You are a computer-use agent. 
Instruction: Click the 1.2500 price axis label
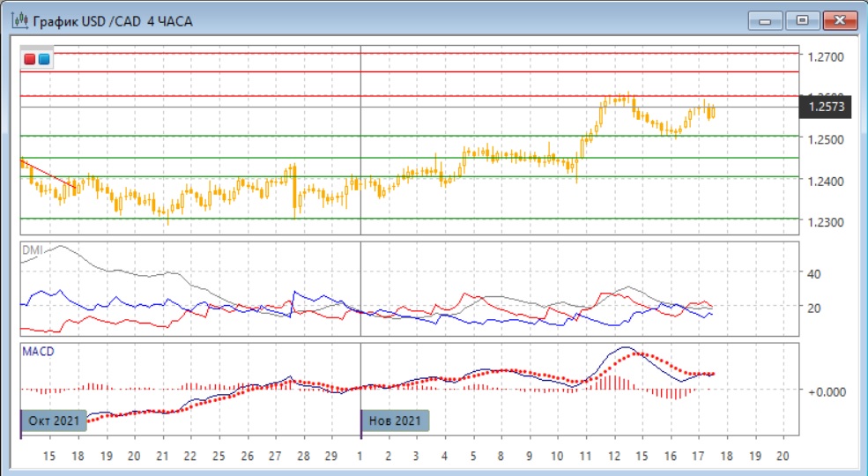(x=825, y=139)
